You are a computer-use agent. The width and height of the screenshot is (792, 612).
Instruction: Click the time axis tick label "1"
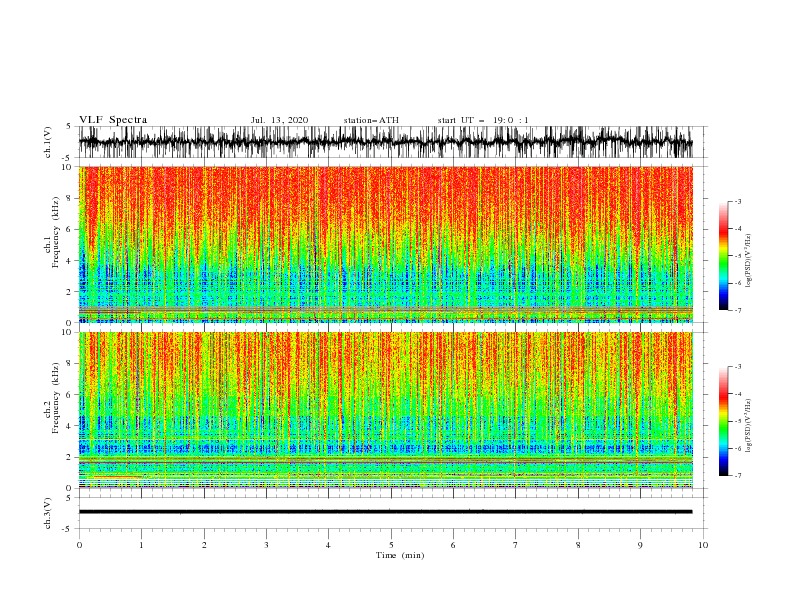[141, 545]
